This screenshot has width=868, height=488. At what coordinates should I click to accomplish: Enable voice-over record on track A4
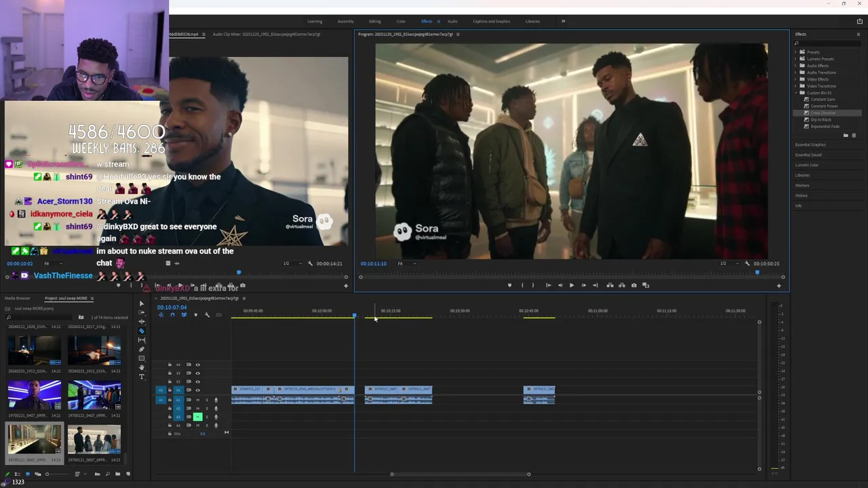tap(216, 425)
